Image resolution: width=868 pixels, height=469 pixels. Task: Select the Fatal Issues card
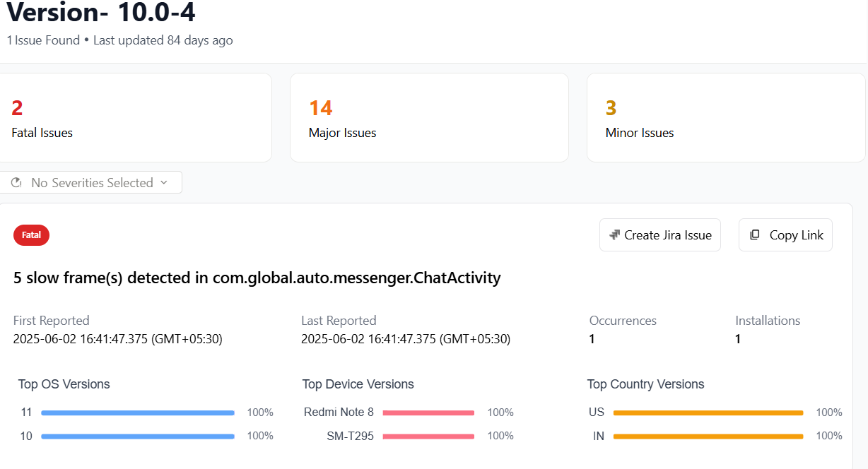tap(136, 117)
